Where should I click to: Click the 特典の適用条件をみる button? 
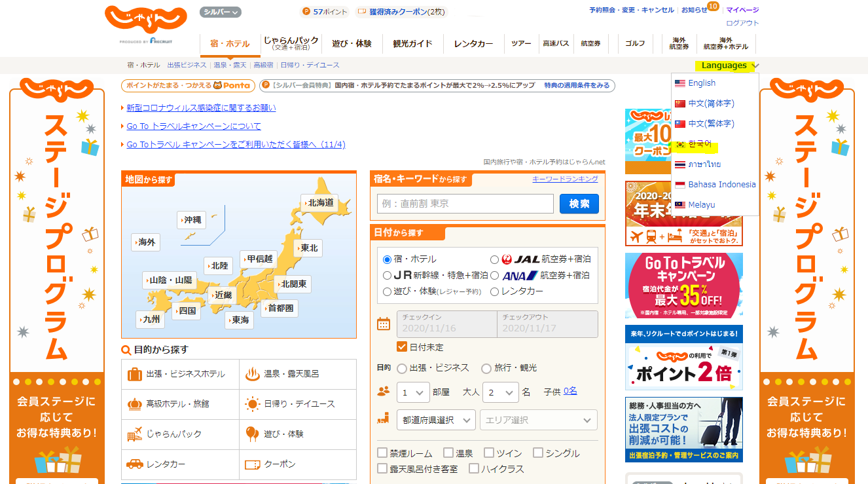577,86
